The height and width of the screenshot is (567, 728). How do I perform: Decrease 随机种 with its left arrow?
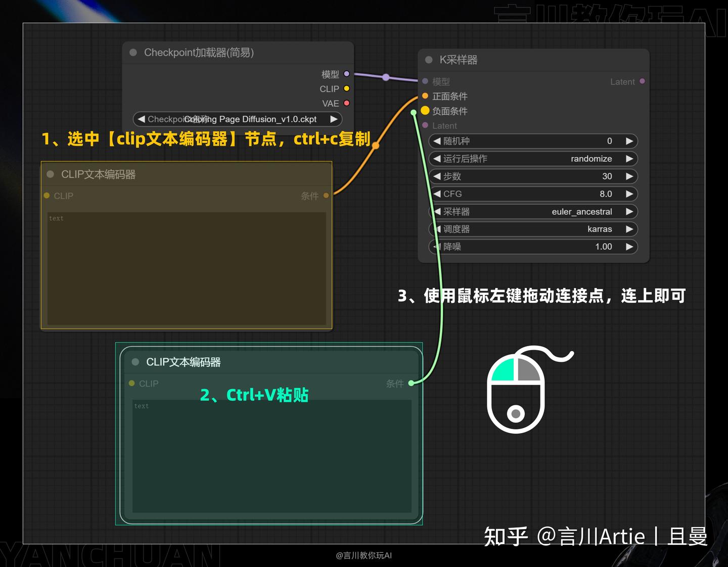pyautogui.click(x=437, y=141)
